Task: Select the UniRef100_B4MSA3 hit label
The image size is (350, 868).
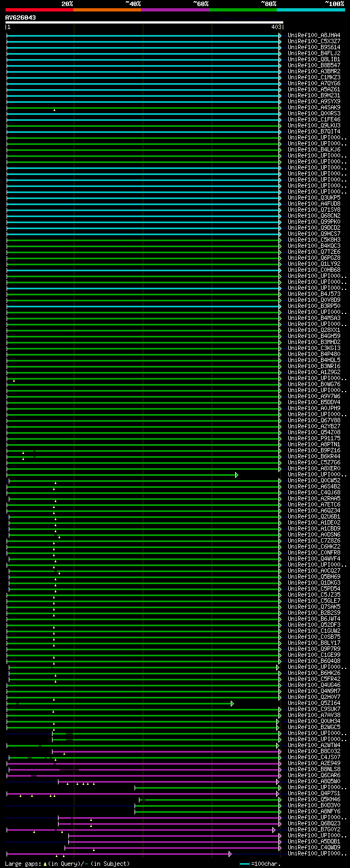Action: pos(314,318)
